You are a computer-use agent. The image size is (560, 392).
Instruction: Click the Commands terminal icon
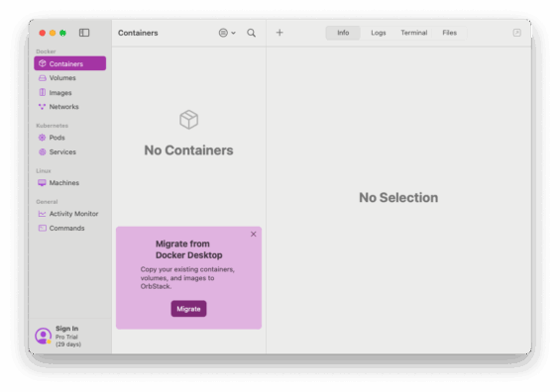(x=43, y=228)
